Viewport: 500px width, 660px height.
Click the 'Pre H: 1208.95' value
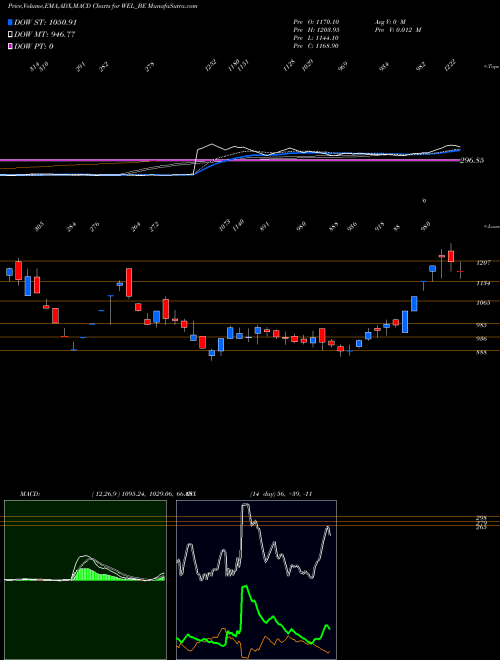tap(316, 30)
